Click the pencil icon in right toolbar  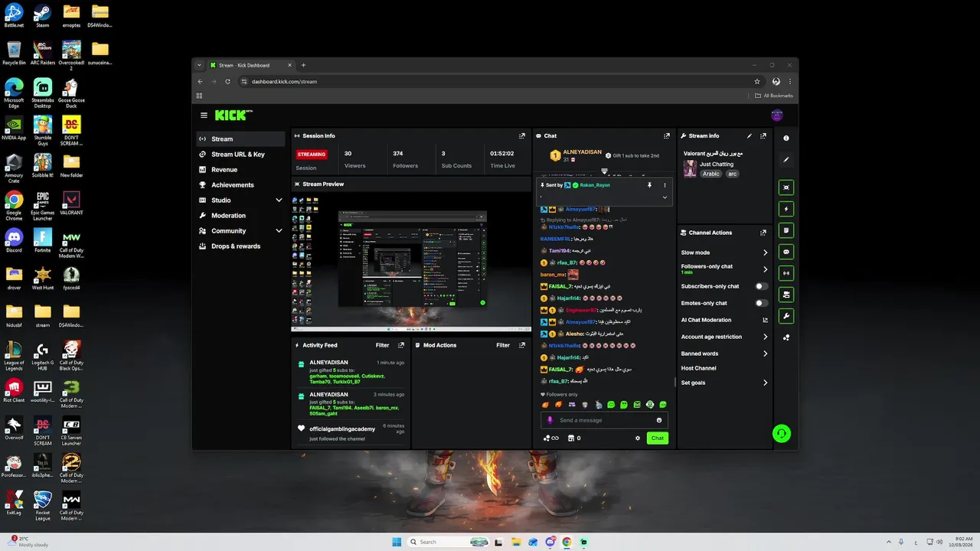(x=786, y=160)
